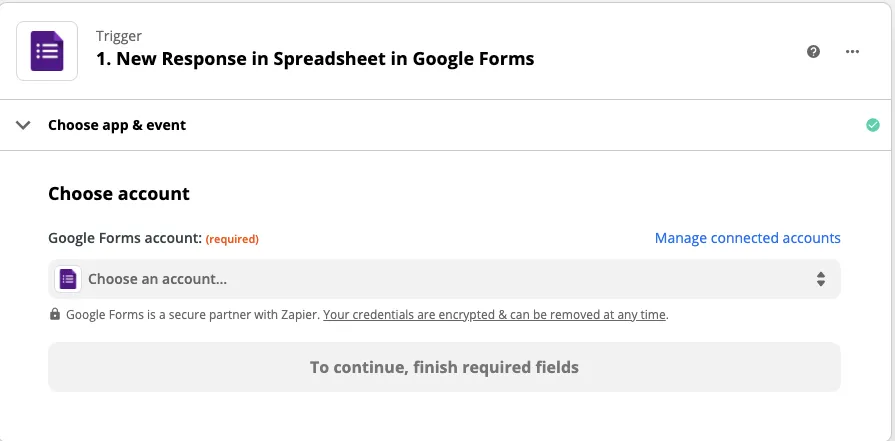Open the three-dot more options menu
Viewport: 895px width, 441px height.
click(852, 51)
